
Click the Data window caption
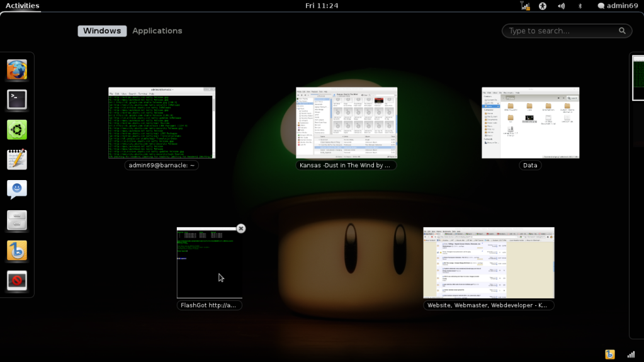pos(530,165)
